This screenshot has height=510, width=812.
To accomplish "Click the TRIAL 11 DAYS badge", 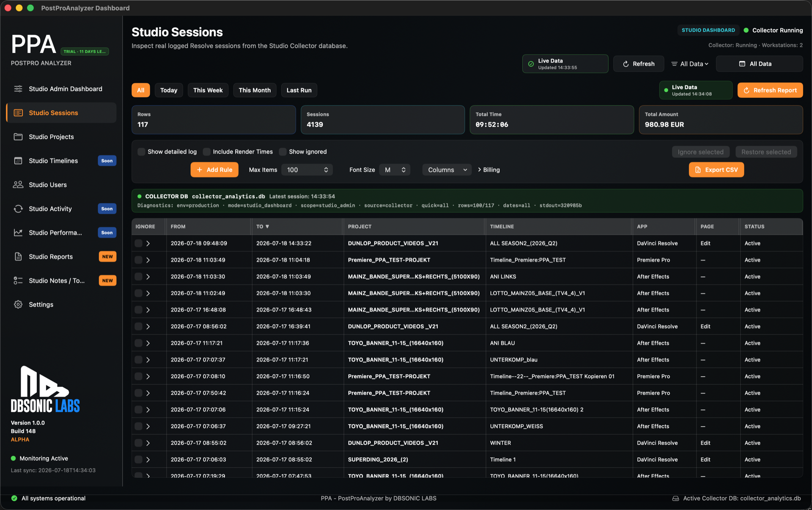I will [x=85, y=52].
